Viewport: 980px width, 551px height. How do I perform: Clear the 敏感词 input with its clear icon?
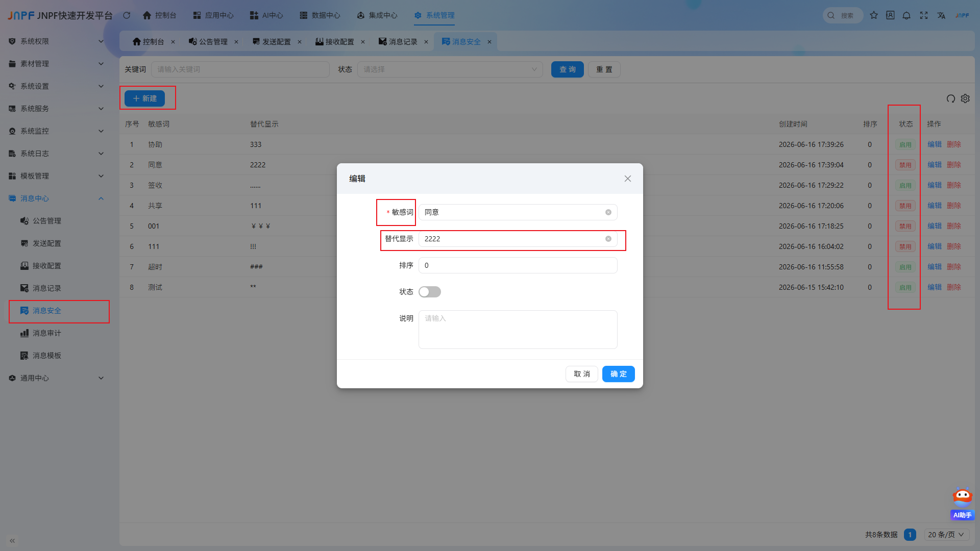pos(608,212)
